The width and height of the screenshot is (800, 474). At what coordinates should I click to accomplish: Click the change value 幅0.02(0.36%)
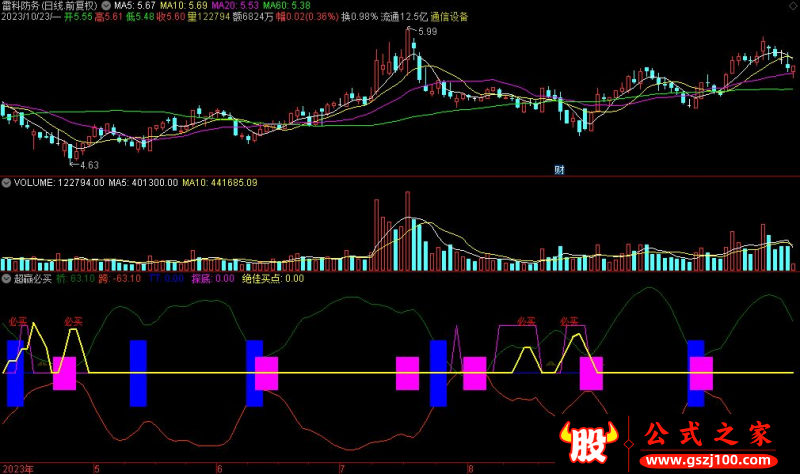tap(307, 17)
